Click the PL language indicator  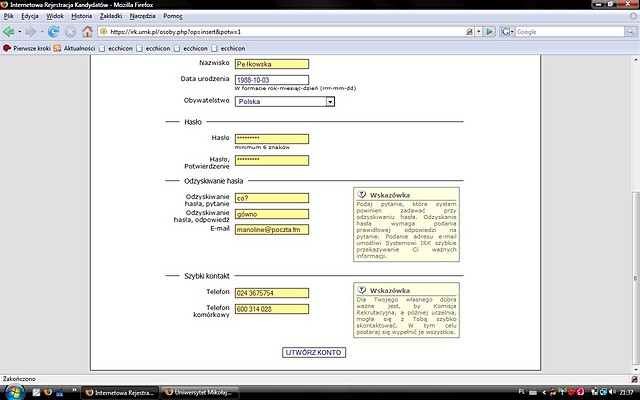(x=522, y=392)
